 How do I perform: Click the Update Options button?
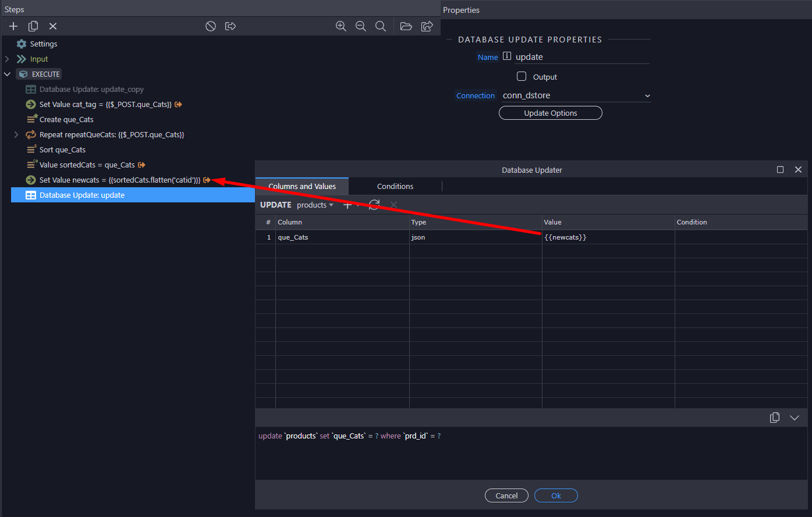pyautogui.click(x=551, y=113)
